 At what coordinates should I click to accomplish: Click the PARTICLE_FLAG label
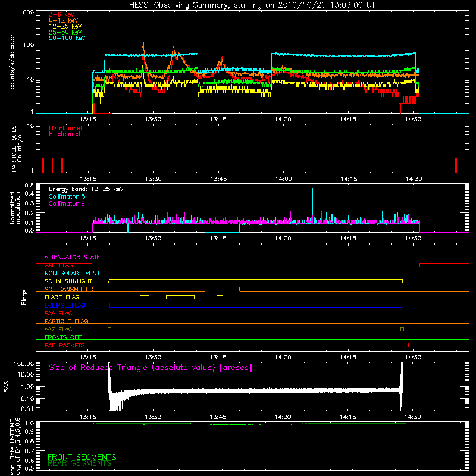click(x=67, y=321)
